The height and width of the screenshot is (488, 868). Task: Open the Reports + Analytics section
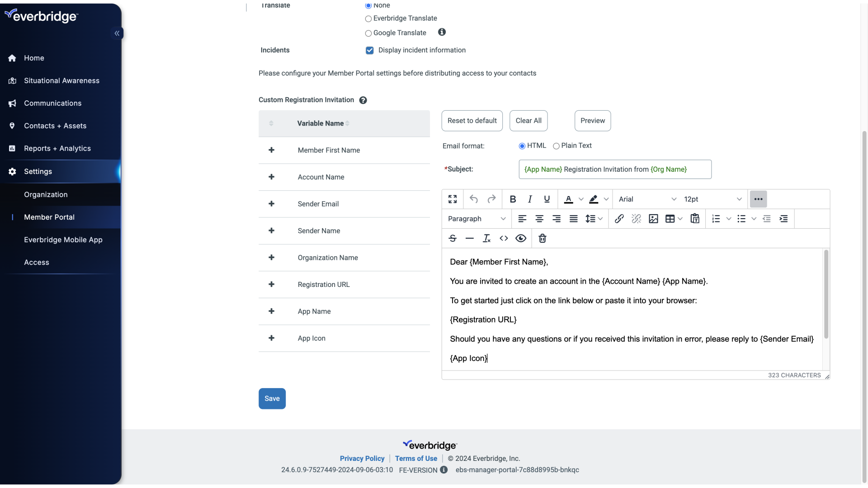[x=57, y=148]
